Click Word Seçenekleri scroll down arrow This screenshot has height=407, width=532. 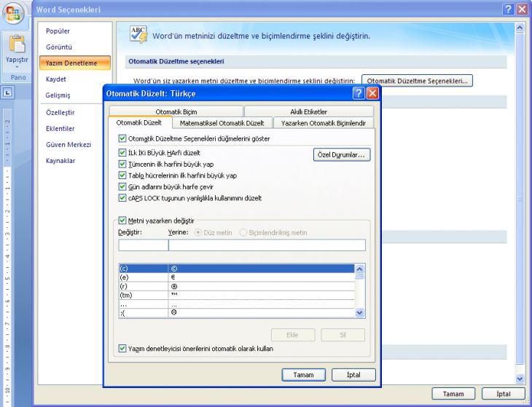point(520,379)
